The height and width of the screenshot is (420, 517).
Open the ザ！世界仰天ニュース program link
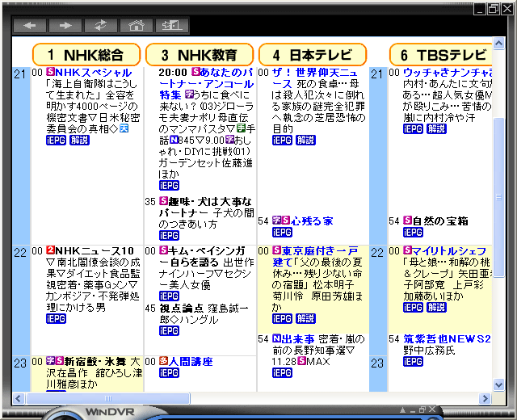tap(315, 78)
